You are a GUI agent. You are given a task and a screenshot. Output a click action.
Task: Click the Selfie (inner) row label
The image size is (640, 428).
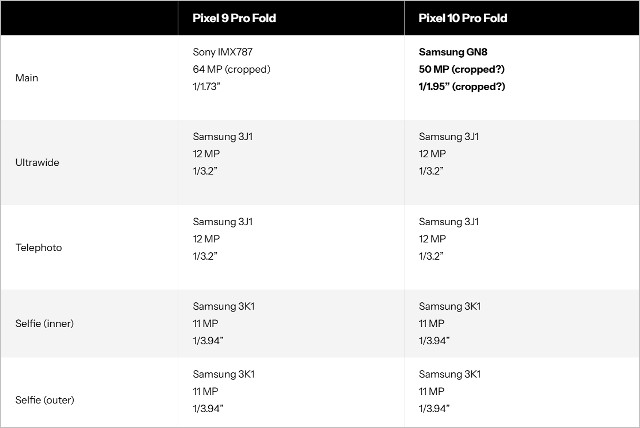coord(44,324)
